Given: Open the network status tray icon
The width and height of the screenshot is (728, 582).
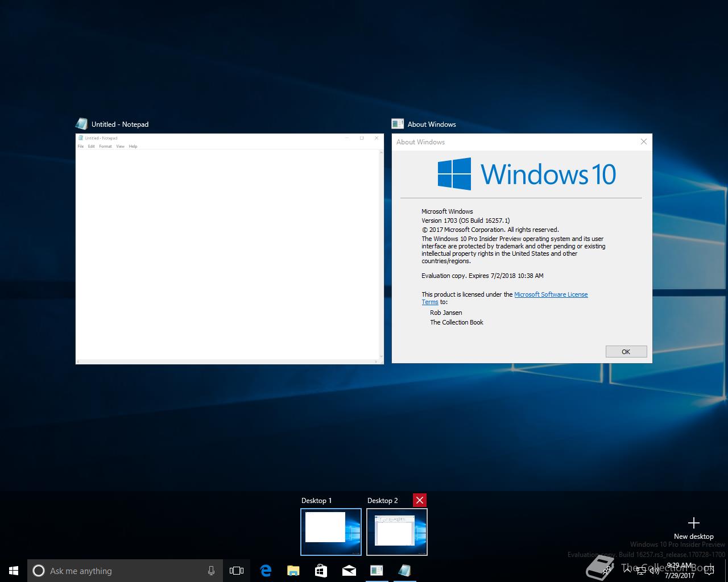Looking at the screenshot, I should pyautogui.click(x=640, y=571).
